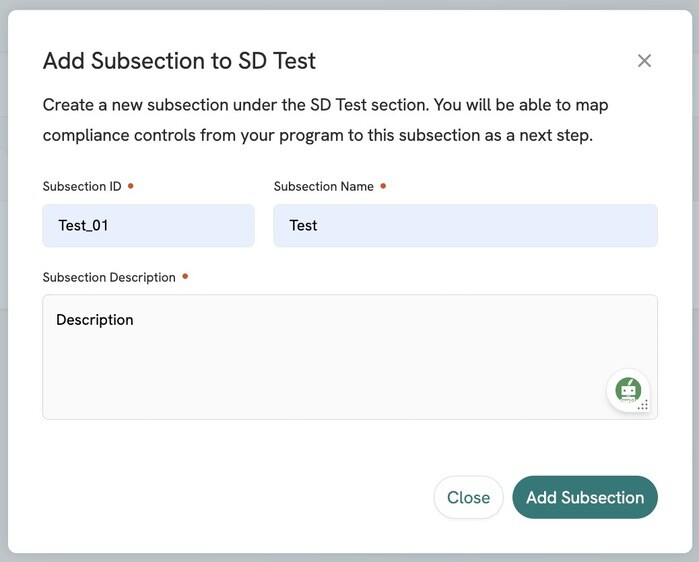Focus the Subsection Name input field

tap(465, 226)
